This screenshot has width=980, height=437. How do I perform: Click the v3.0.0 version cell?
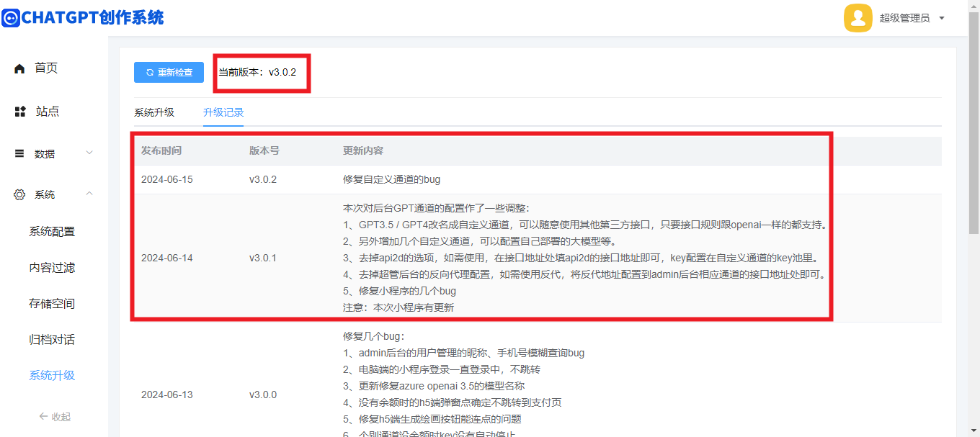coord(263,395)
